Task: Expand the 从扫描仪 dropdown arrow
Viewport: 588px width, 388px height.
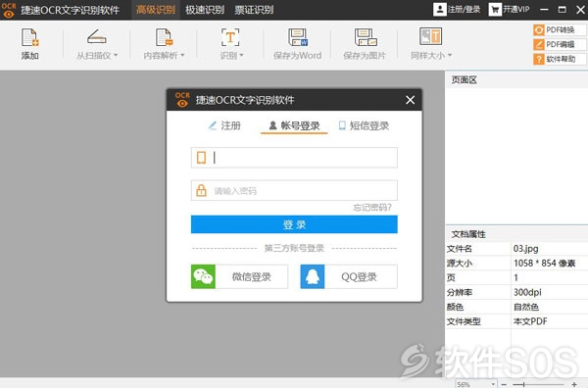Action: [116, 56]
